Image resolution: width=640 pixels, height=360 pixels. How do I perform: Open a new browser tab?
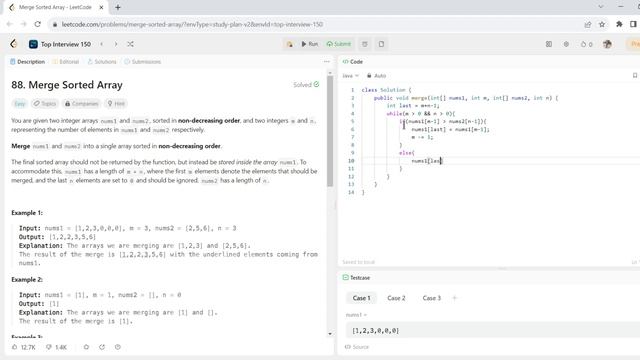tap(118, 7)
